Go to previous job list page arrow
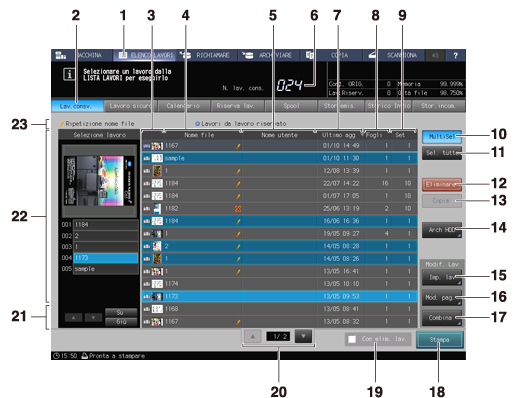The width and height of the screenshot is (517, 398). (x=253, y=337)
